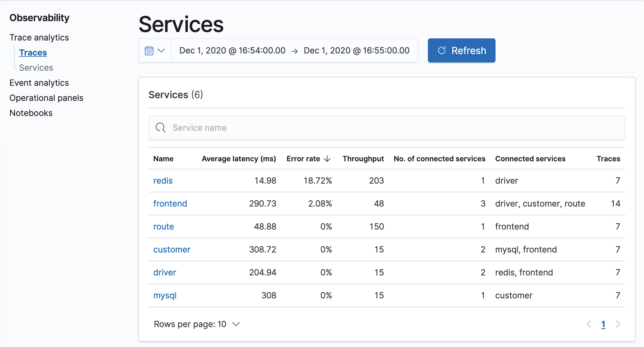Viewport: 644px width, 347px height.
Task: Click customer latency value 308.72
Action: [x=263, y=249]
